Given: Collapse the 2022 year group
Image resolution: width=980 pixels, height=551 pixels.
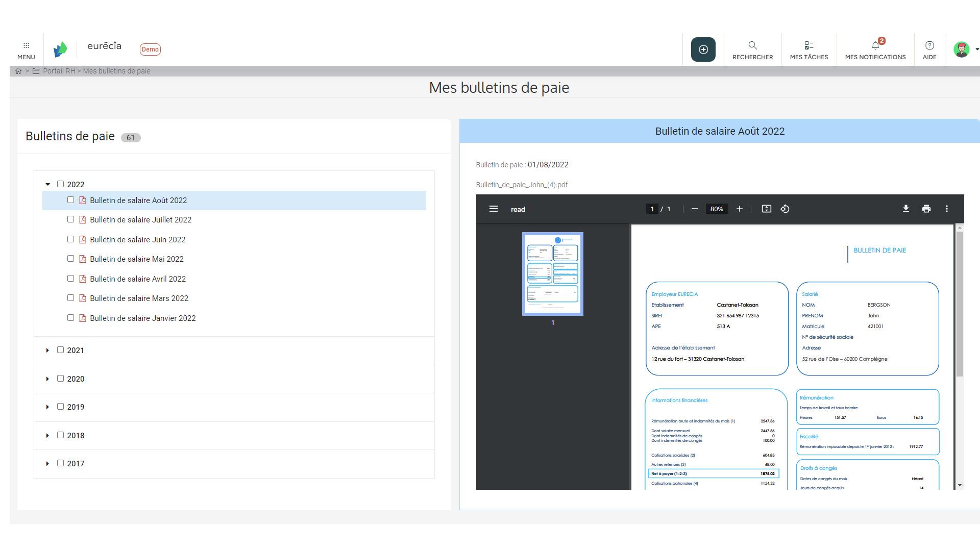Looking at the screenshot, I should [47, 184].
